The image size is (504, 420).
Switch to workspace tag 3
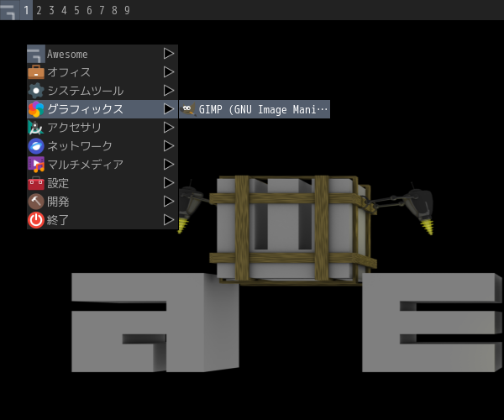51,10
